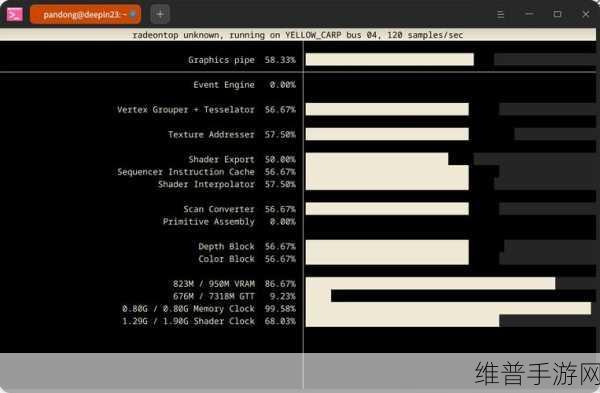Maximize the terminal window
Screen dimensions: 600x393
[x=557, y=14]
